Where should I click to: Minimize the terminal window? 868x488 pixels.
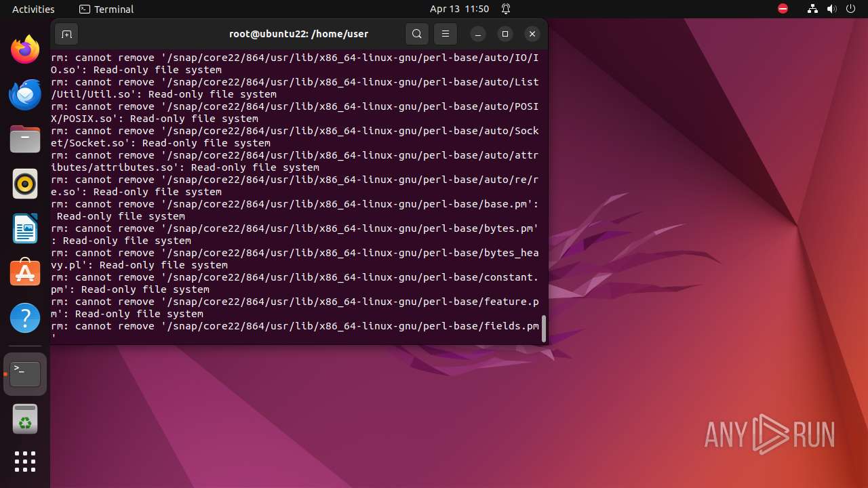(478, 34)
